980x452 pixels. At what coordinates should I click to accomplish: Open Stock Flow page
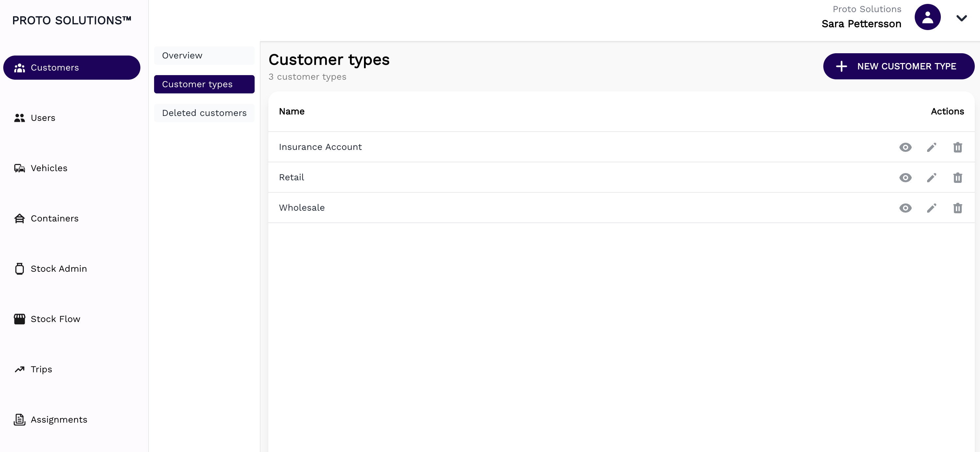(x=71, y=319)
